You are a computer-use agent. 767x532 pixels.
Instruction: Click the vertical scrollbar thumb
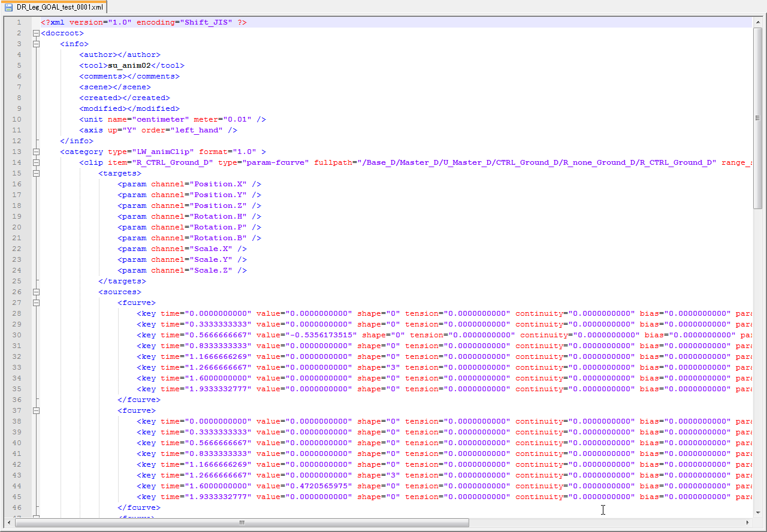pyautogui.click(x=758, y=118)
